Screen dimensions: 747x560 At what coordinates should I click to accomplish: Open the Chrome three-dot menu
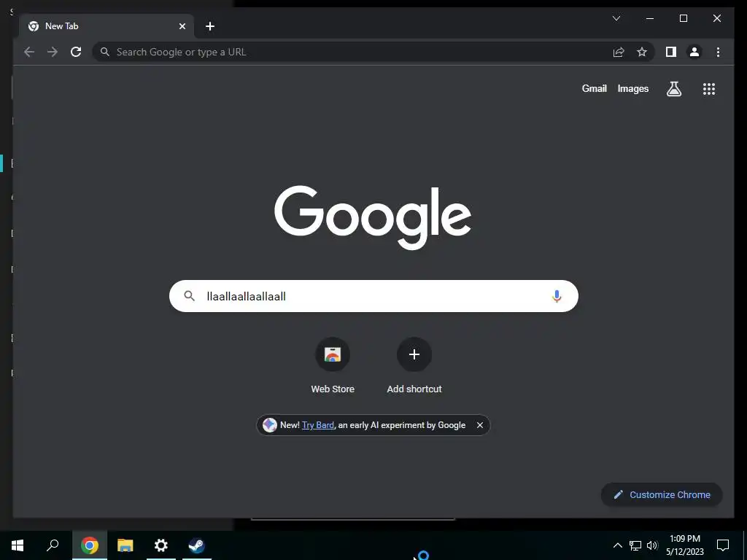tap(718, 52)
